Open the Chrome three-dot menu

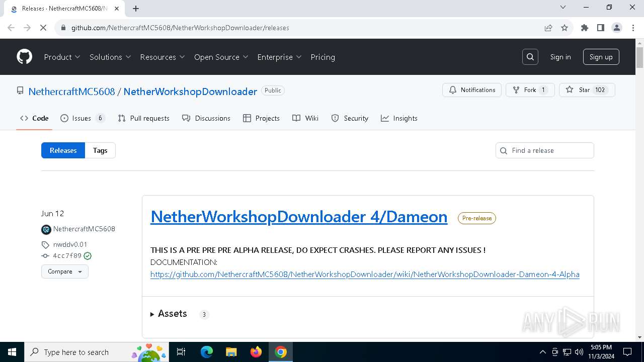pyautogui.click(x=632, y=28)
